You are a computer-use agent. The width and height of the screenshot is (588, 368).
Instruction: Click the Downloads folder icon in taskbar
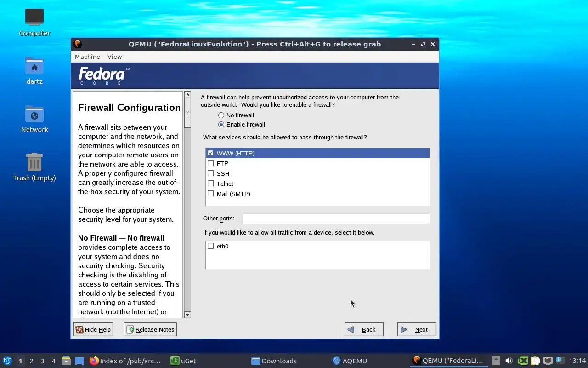coord(256,361)
